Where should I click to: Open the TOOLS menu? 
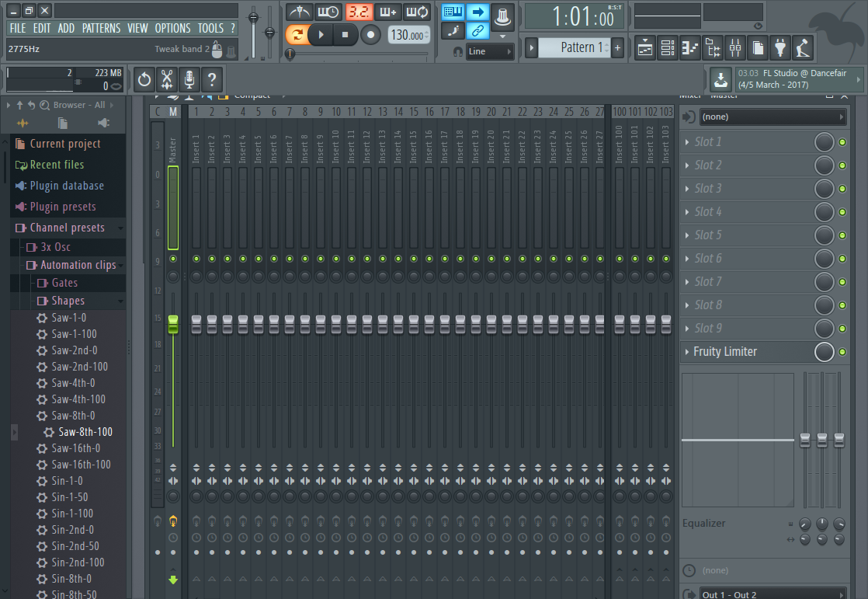tap(210, 28)
